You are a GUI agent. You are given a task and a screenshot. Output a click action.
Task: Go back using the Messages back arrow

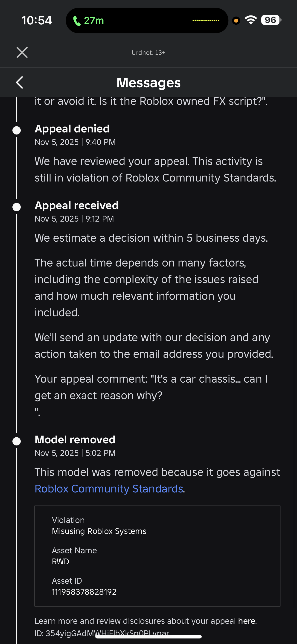coord(20,82)
